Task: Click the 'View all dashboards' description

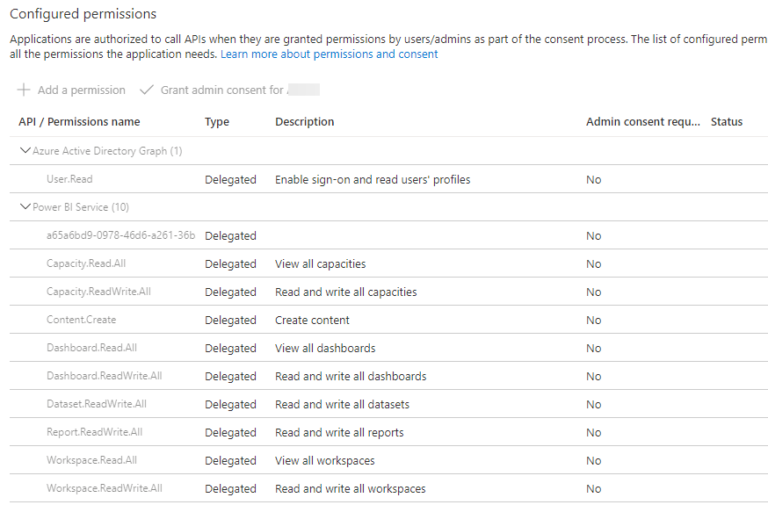Action: (325, 348)
